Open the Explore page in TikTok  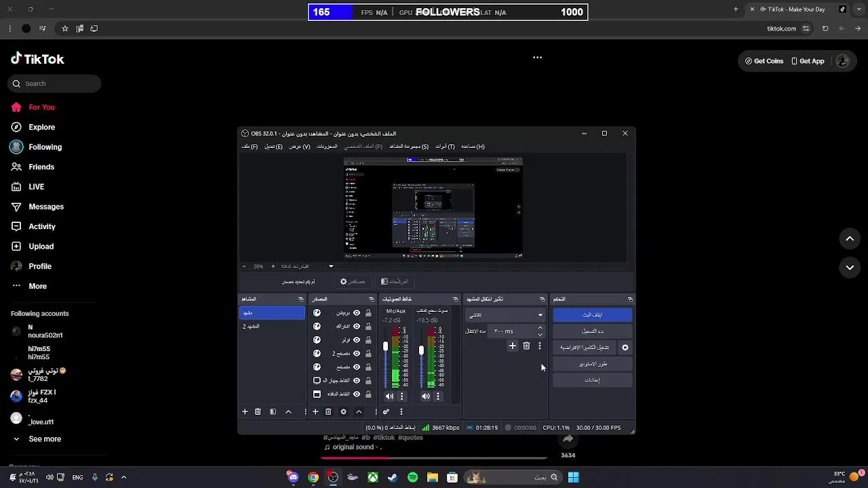[x=33, y=127]
